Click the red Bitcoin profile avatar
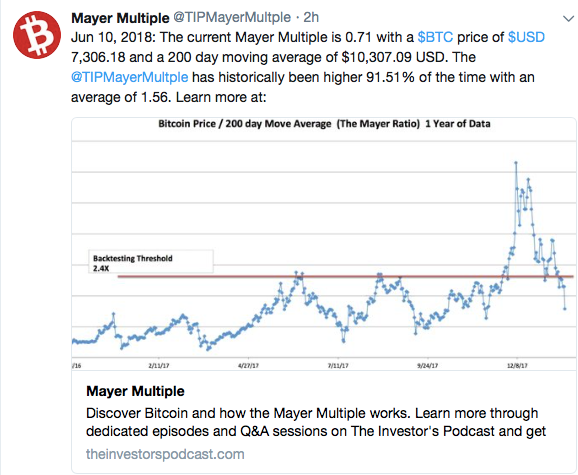The width and height of the screenshot is (578, 475). point(37,35)
